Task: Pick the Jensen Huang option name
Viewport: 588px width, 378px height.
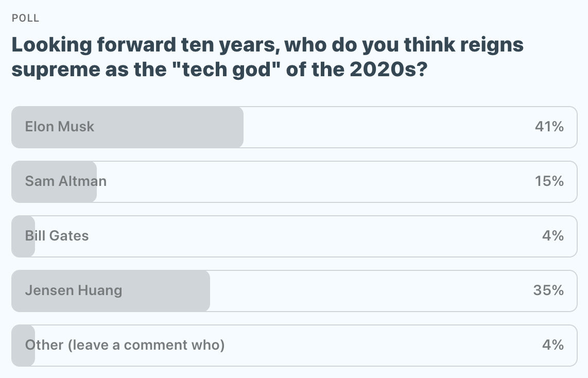Action: point(74,290)
